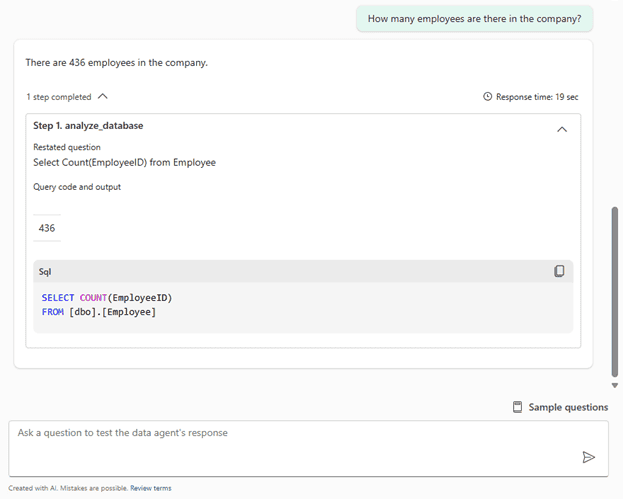Collapse the '1 step completed' chevron
This screenshot has height=499, width=623.
click(103, 97)
